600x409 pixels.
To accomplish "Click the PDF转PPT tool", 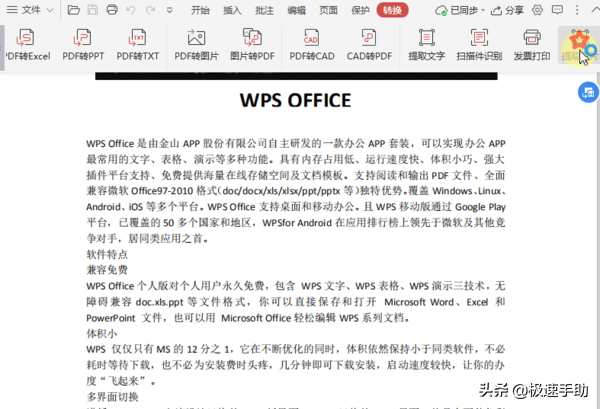I will [x=83, y=45].
